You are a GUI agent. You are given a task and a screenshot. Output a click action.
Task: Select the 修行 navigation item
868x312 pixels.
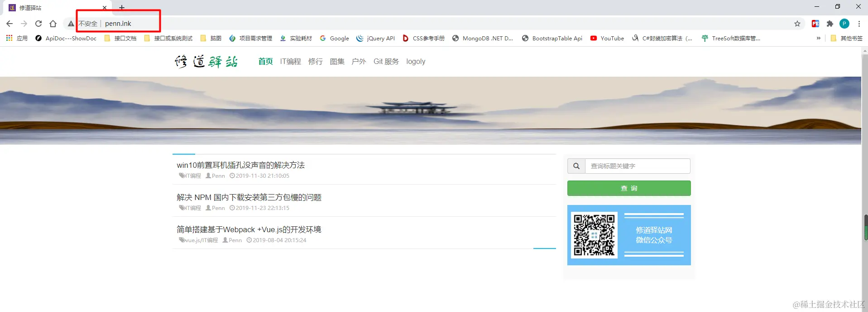[316, 61]
